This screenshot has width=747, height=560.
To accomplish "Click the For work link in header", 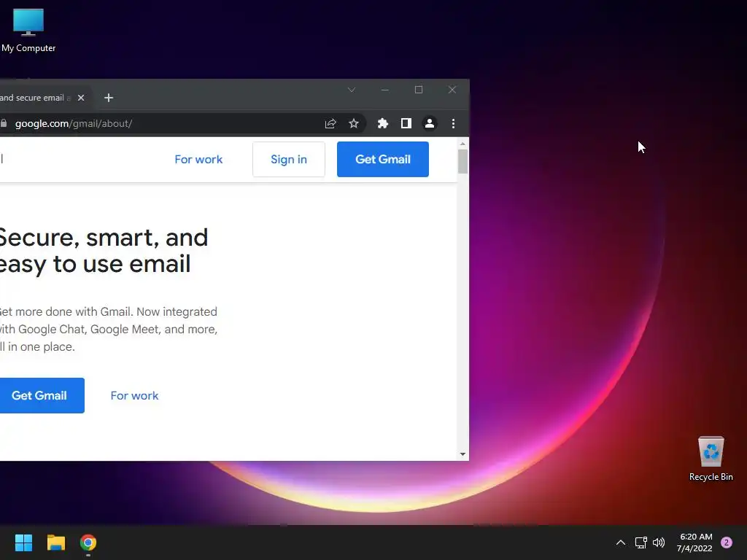I will [198, 160].
